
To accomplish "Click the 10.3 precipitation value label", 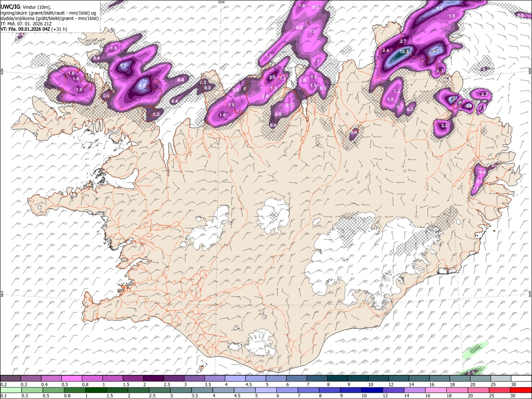I will [404, 52].
